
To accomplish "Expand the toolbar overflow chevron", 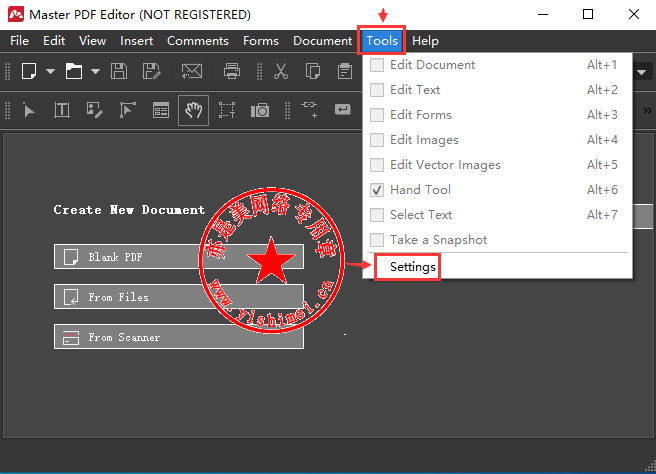I will pyautogui.click(x=648, y=110).
